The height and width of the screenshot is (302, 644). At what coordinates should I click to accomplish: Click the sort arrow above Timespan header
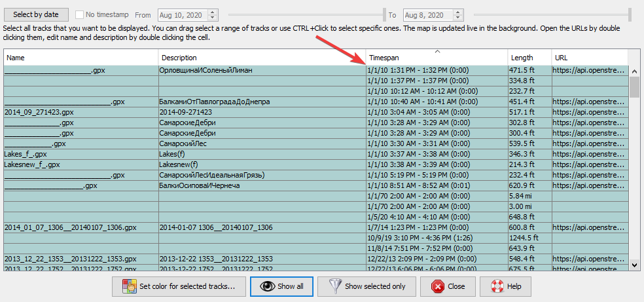tap(437, 52)
